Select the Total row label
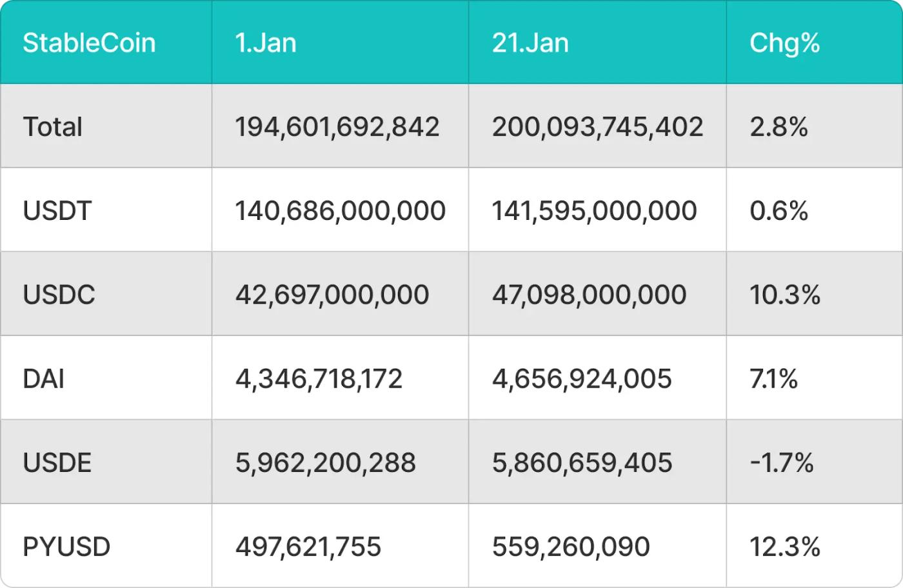 [52, 127]
